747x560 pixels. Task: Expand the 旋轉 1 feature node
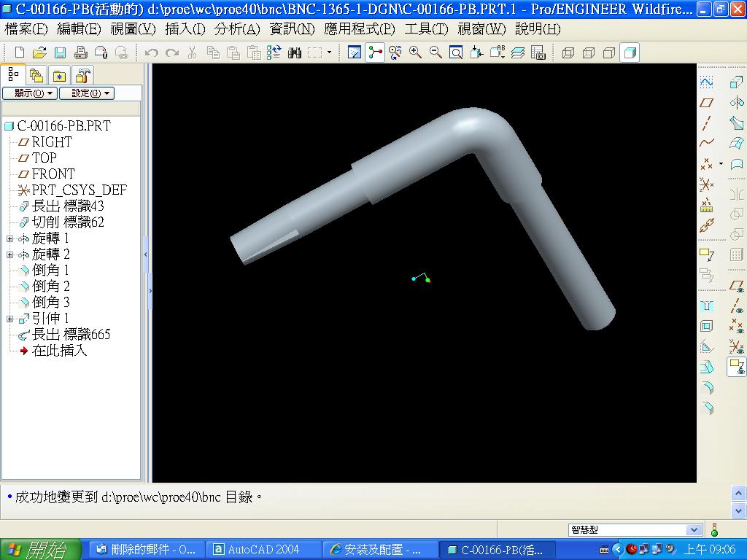(x=9, y=238)
